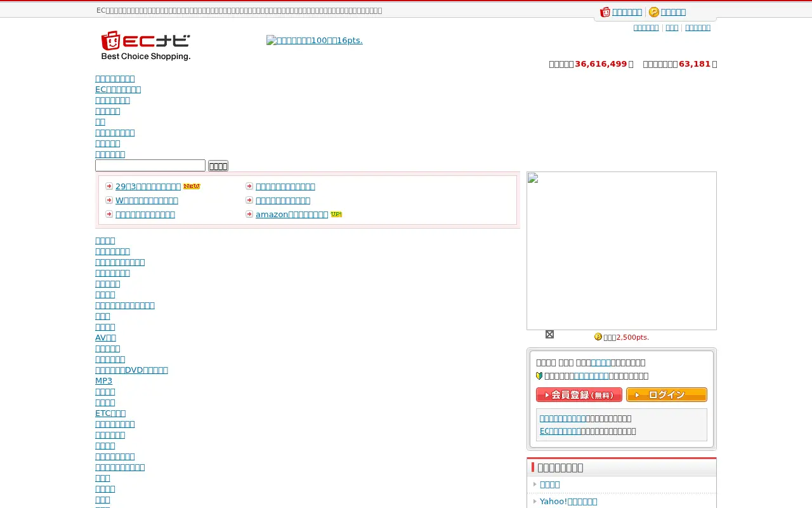Click the red 会員登録(無料) button
This screenshot has height=508, width=812.
(x=579, y=395)
